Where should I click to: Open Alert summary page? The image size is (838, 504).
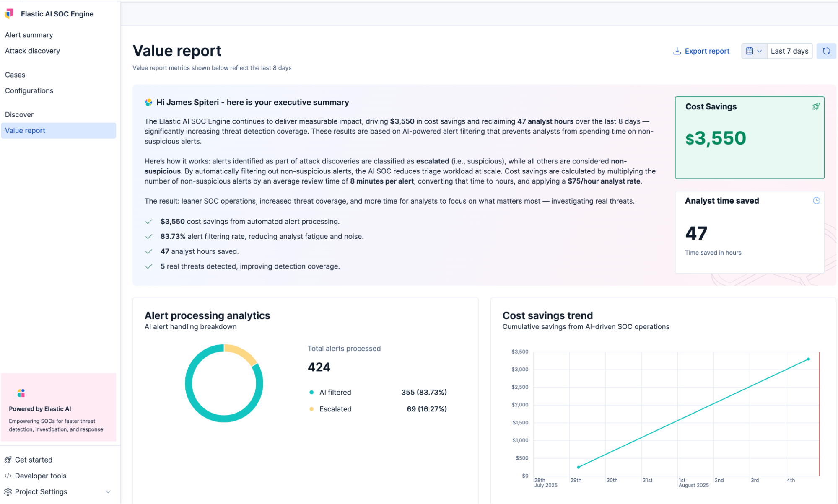(29, 35)
